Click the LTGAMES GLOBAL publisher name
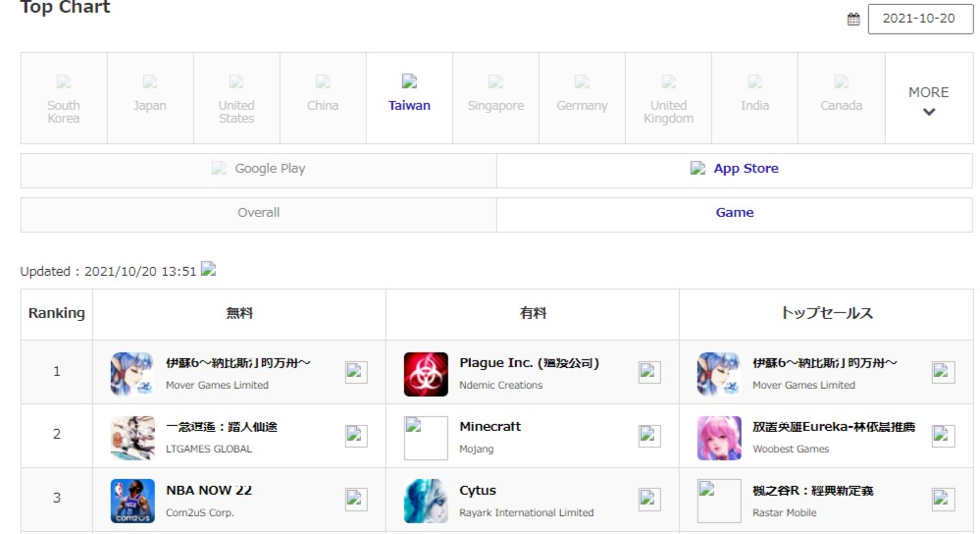The width and height of the screenshot is (980, 534). [209, 449]
